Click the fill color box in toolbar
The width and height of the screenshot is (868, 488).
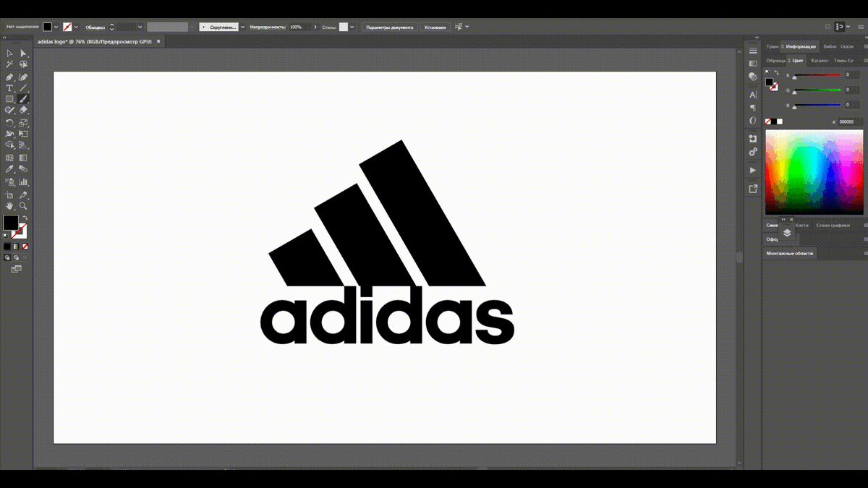(x=11, y=222)
